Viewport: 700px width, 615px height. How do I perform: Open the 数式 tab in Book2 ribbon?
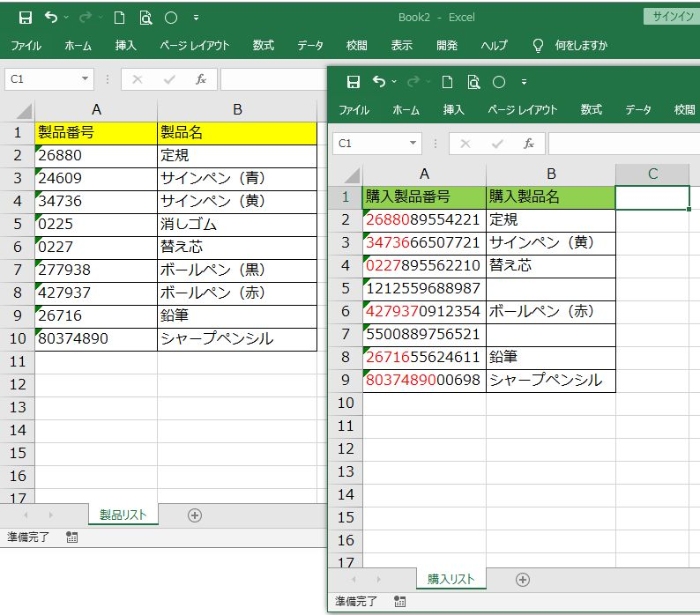pyautogui.click(x=263, y=45)
